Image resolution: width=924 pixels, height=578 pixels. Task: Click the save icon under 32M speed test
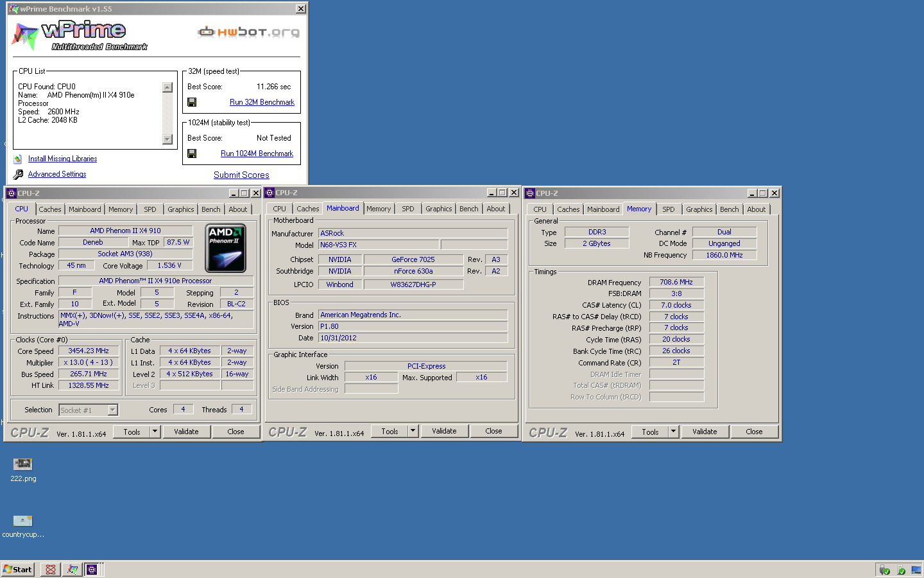point(192,102)
